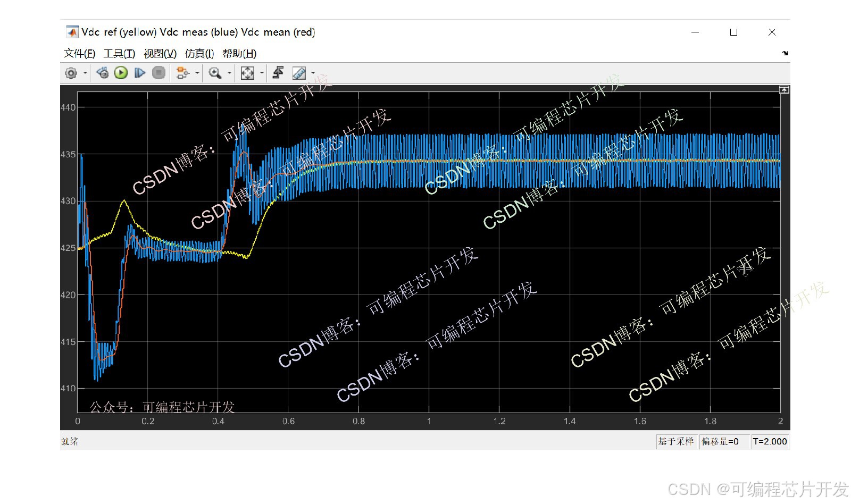Click the 440 y-axis tick label
The width and height of the screenshot is (851, 504).
click(68, 107)
